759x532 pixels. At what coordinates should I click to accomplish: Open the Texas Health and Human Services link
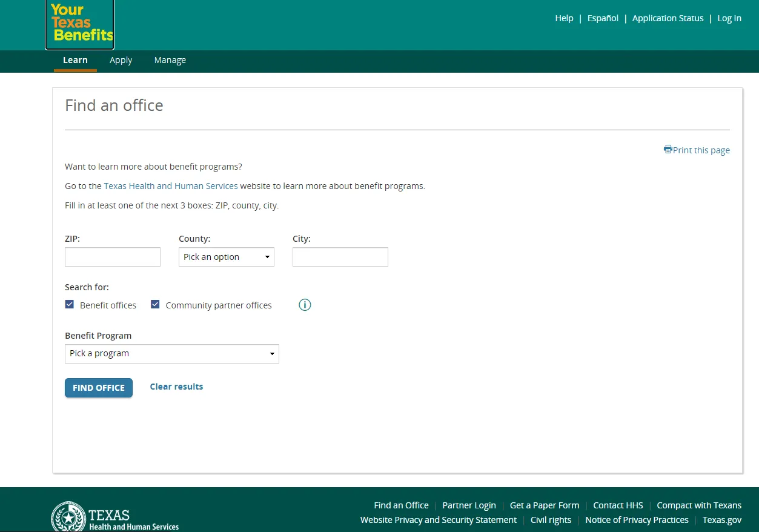(171, 186)
